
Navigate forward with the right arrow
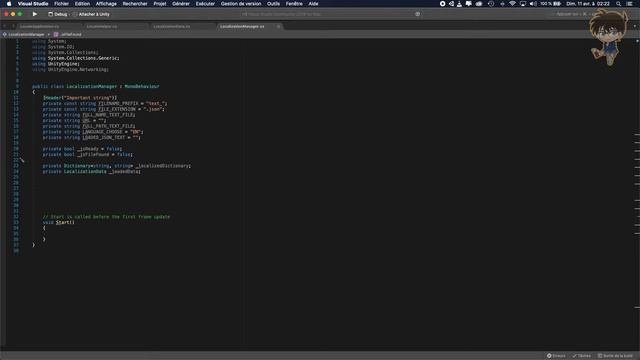[13, 27]
